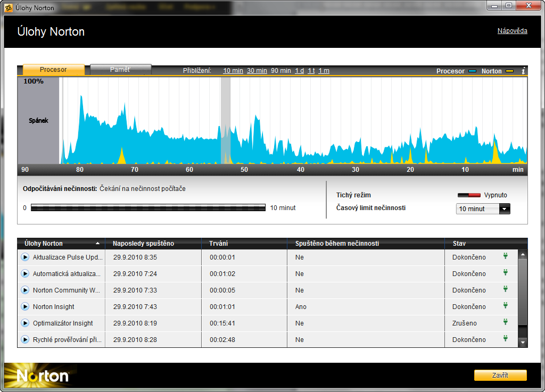
Task: Set zoom to 1 m
Action: pyautogui.click(x=324, y=71)
